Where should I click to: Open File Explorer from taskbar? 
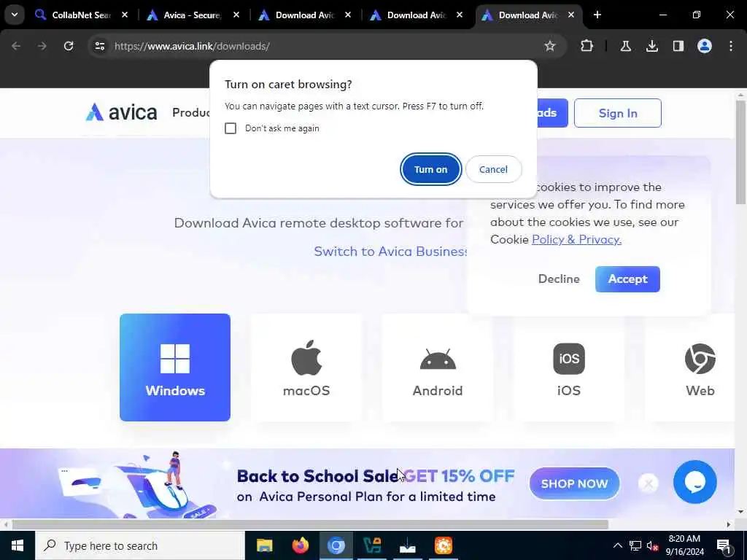coord(264,545)
